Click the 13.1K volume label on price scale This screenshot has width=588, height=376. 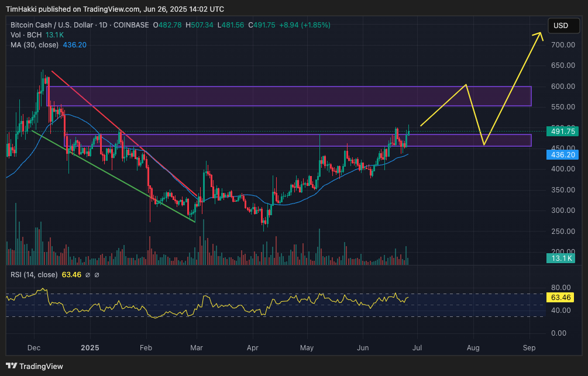pos(562,258)
